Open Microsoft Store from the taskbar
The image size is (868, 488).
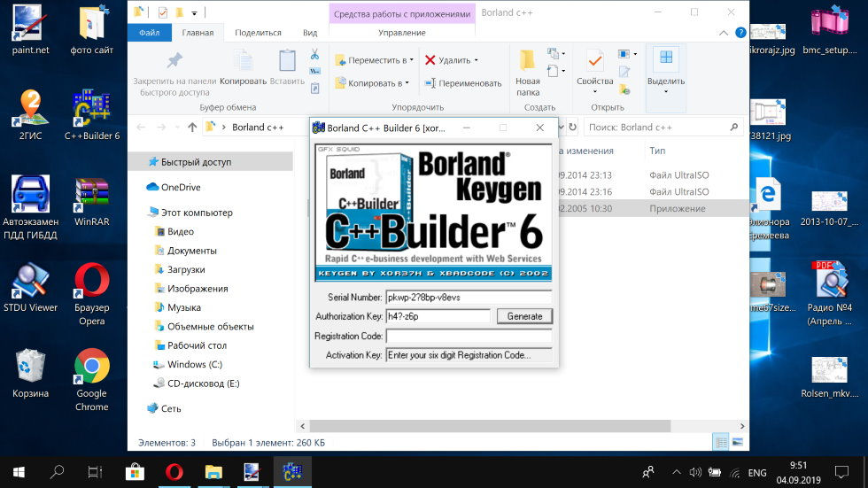[x=135, y=472]
